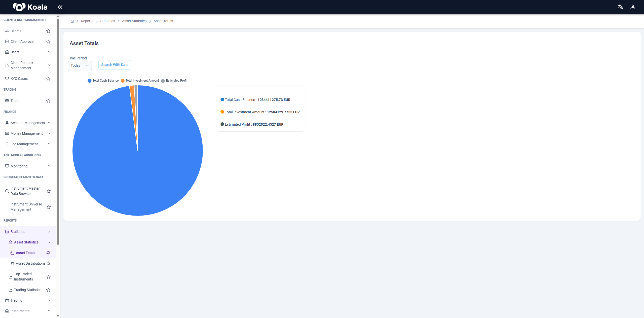Toggle Asset Totals favorite star
Viewport: 644px width, 318px height.
tap(48, 253)
